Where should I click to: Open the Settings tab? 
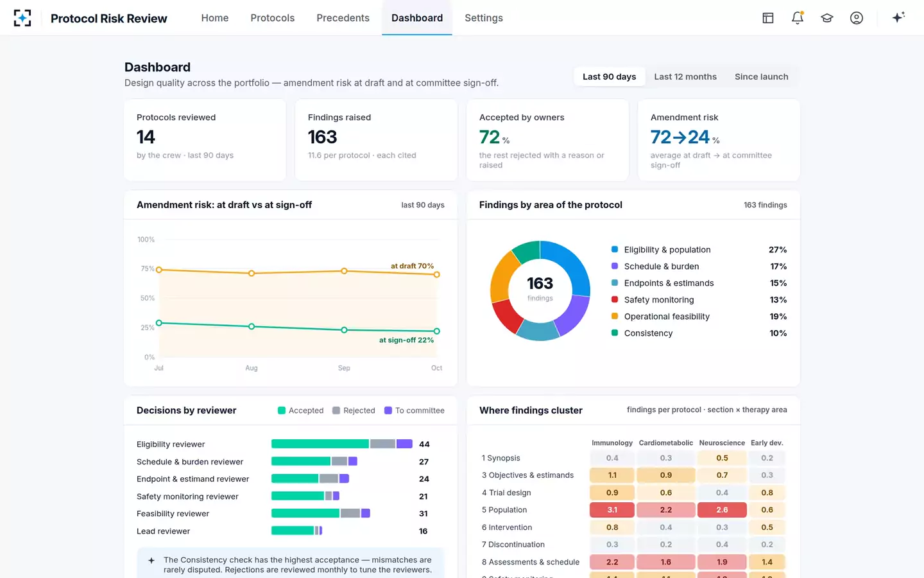click(484, 18)
